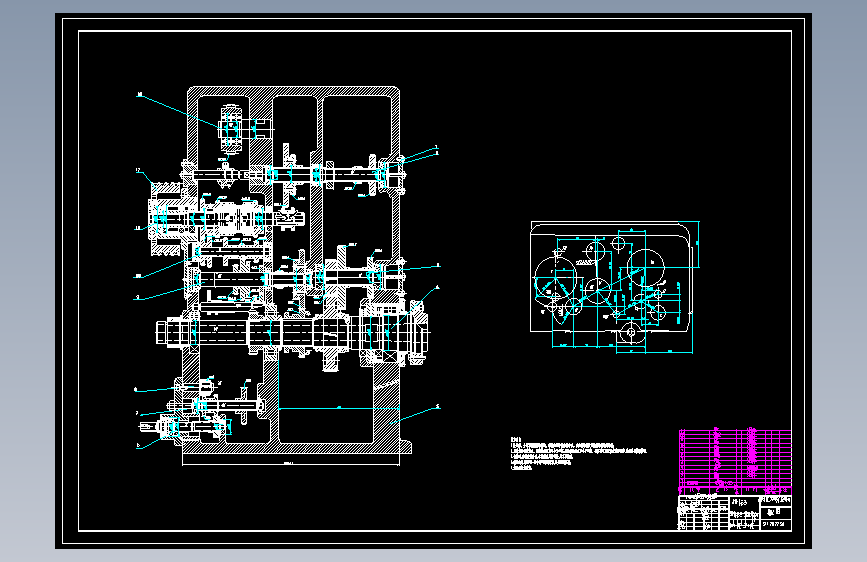Click the dimension line below gearbox base
The width and height of the screenshot is (867, 562).
tap(291, 464)
